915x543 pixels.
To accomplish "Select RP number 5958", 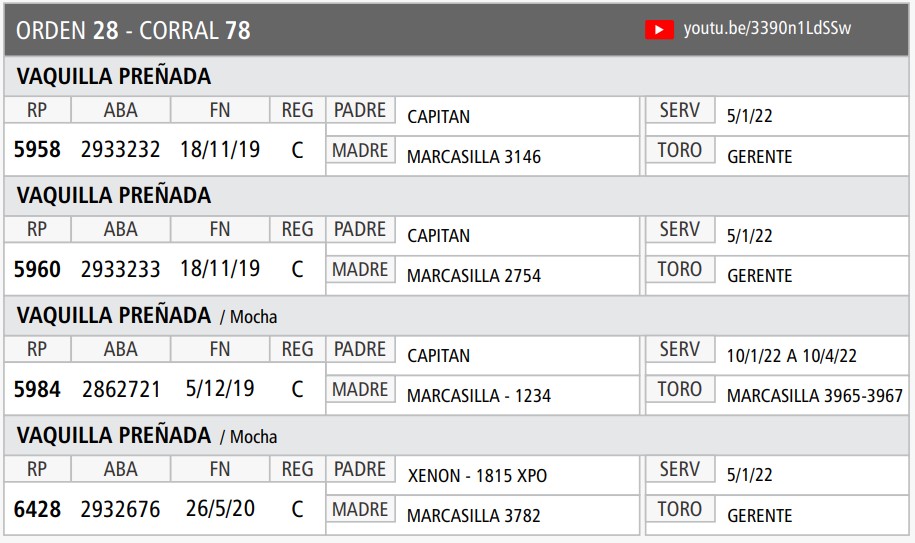I will pos(37,150).
